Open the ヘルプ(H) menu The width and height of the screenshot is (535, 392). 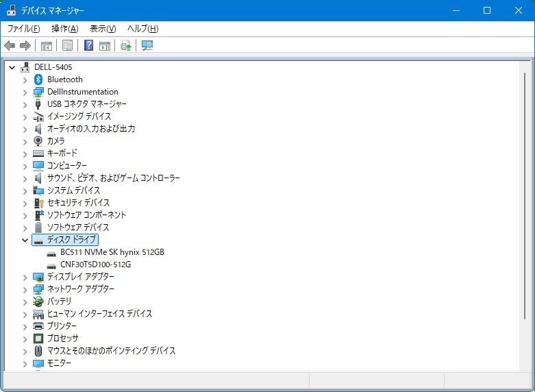(x=143, y=29)
